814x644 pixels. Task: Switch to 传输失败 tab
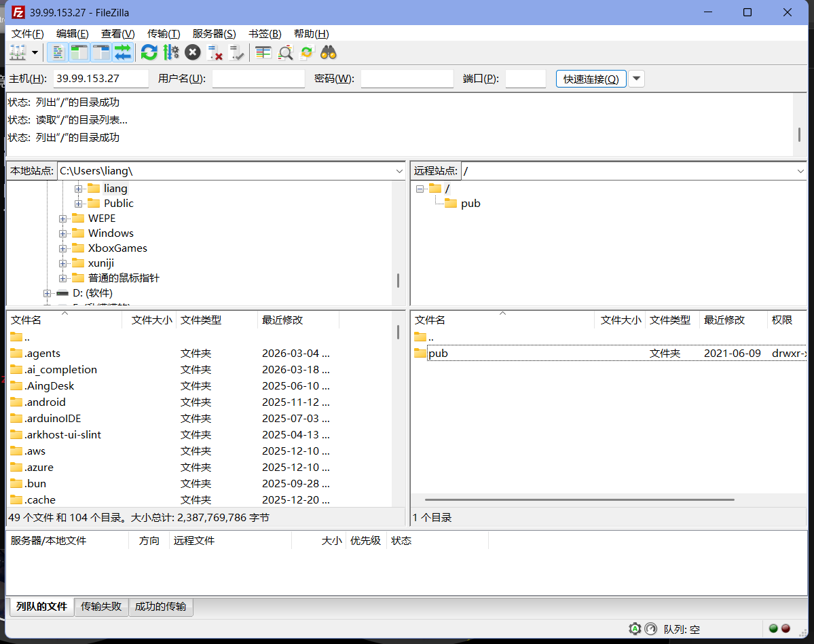101,607
